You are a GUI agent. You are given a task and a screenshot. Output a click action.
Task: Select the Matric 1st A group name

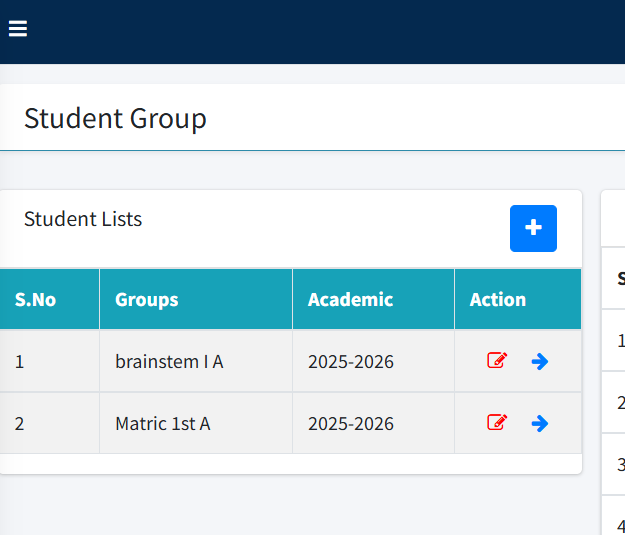162,423
